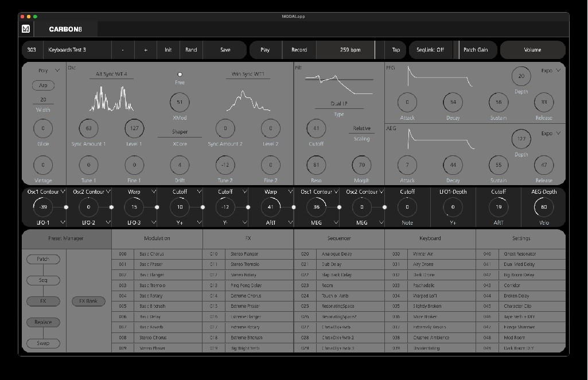Click the Modal logo icon

click(x=25, y=29)
